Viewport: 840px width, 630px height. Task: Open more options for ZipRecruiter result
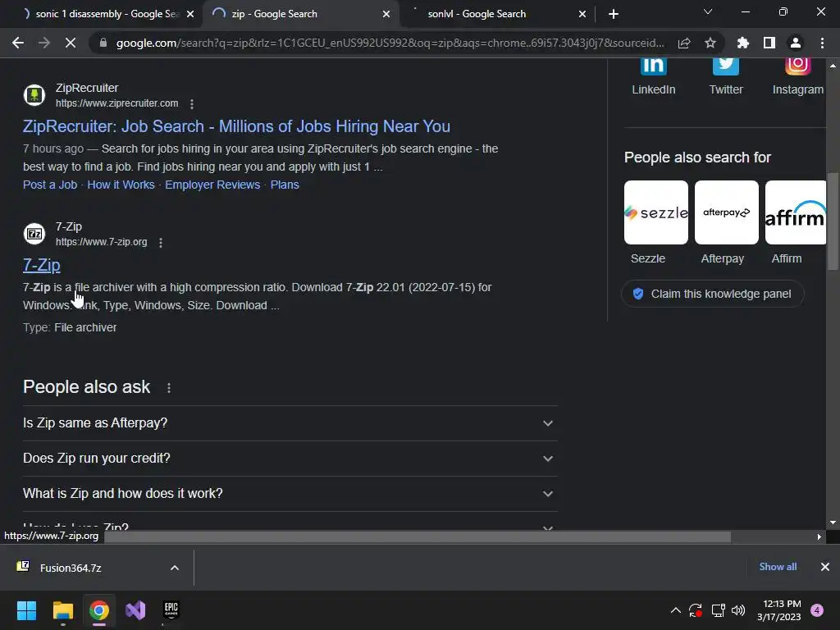tap(192, 104)
